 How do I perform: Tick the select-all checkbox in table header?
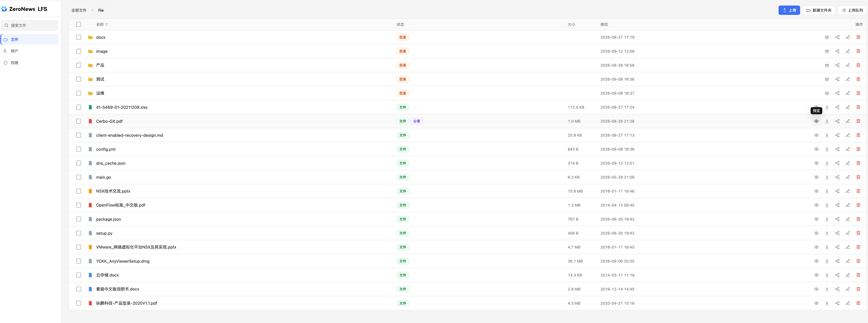[x=79, y=24]
